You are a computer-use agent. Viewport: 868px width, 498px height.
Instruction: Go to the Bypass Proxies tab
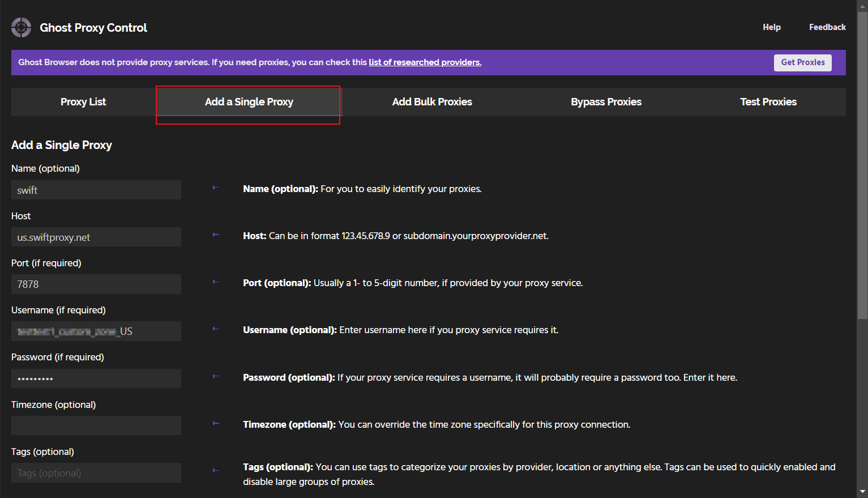[606, 102]
